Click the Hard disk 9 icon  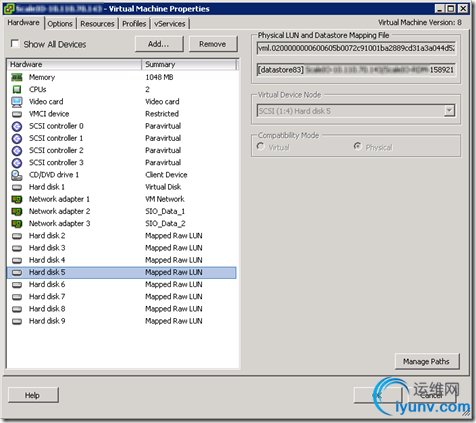17,321
